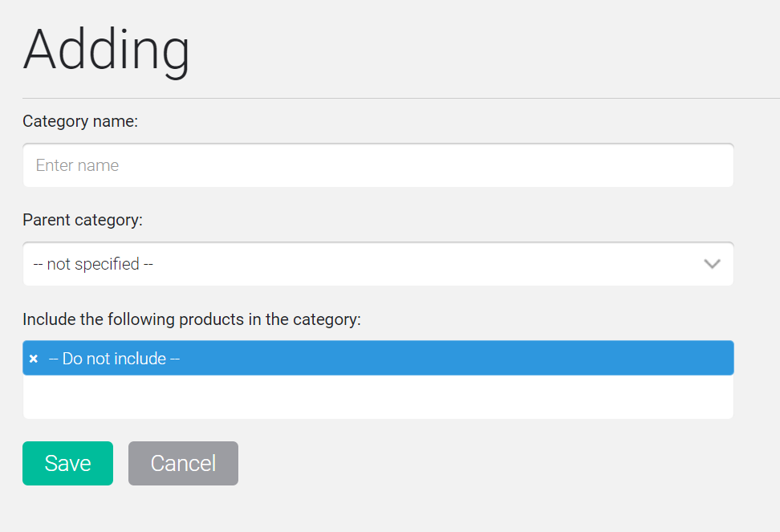Focus the Category name input field
Image resolution: width=780 pixels, height=532 pixels.
(x=378, y=165)
